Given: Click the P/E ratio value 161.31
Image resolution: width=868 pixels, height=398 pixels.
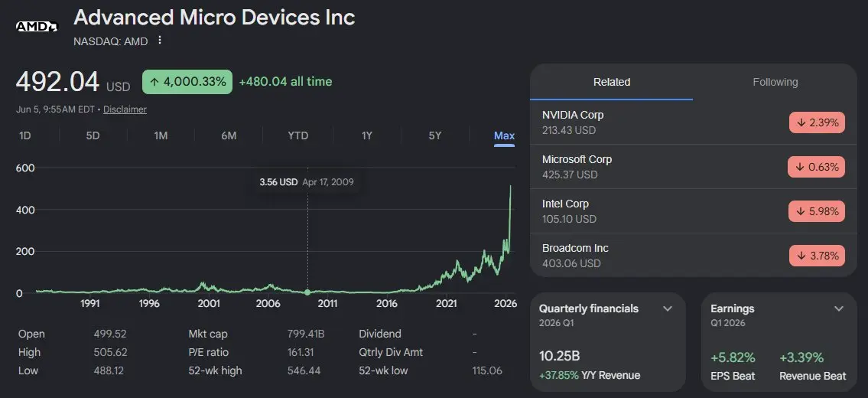Looking at the screenshot, I should 301,352.
